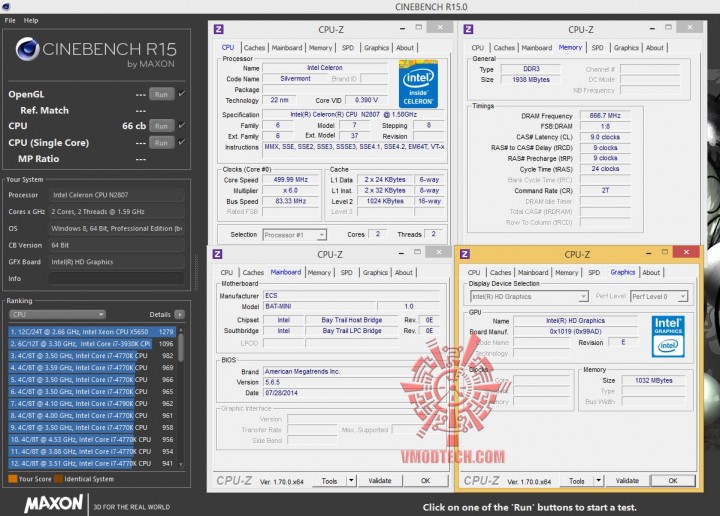Screen dimensions: 720x516
Task: Click the CPU score 66 cb
Action: (134, 126)
